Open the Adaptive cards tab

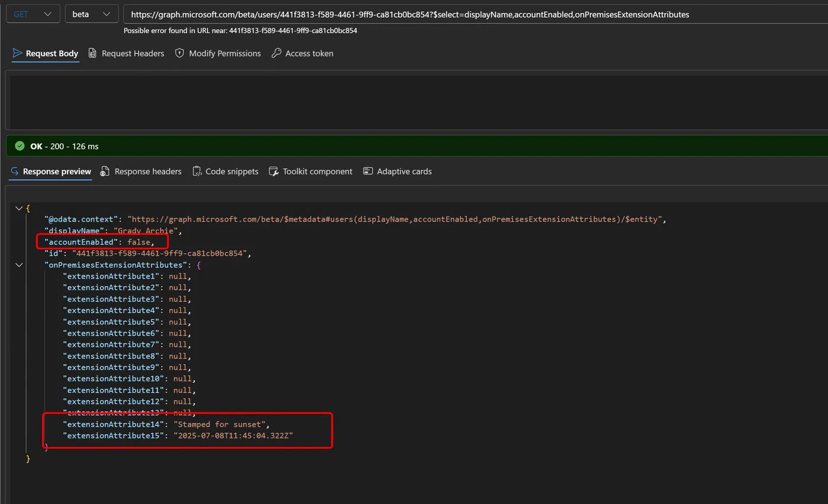[x=397, y=172]
